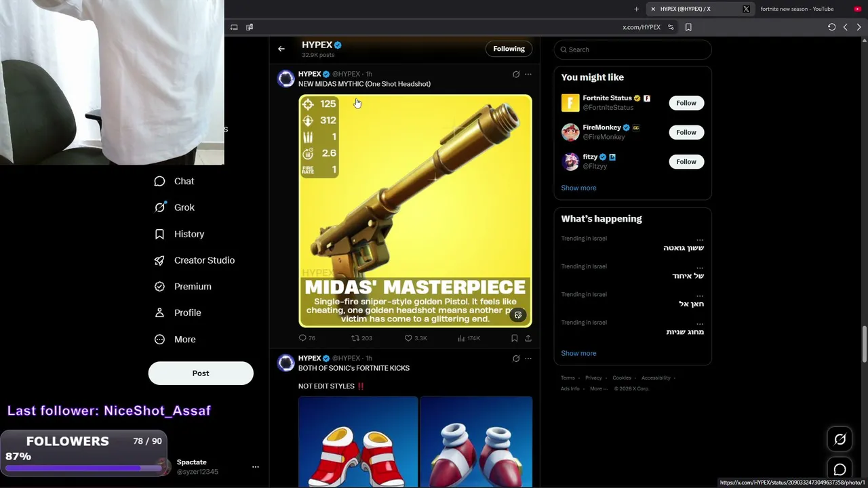This screenshot has height=488, width=868.
Task: Open Grok from the sidebar
Action: click(x=174, y=207)
